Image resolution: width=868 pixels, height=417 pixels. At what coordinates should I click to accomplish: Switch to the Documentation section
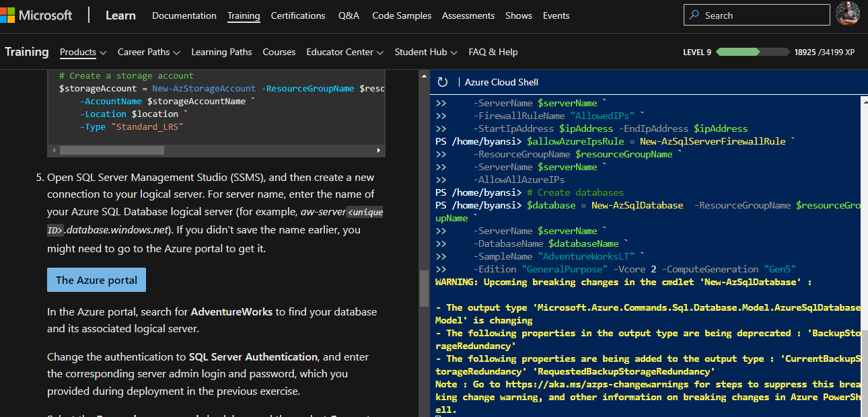(x=184, y=15)
